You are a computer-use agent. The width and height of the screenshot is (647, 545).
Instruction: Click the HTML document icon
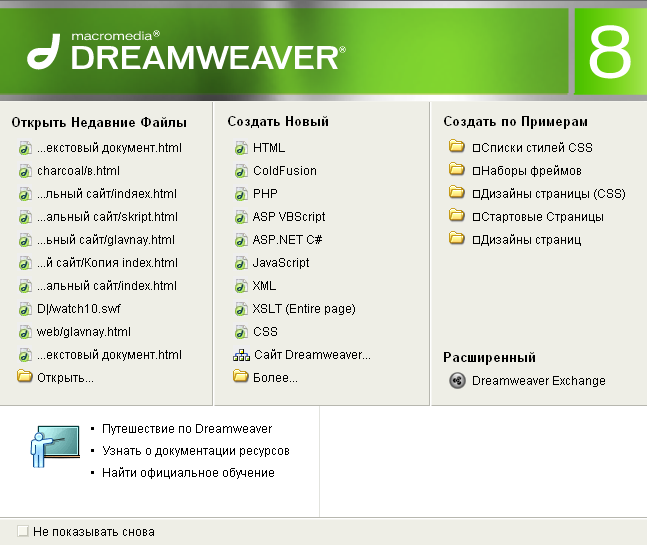[241, 148]
